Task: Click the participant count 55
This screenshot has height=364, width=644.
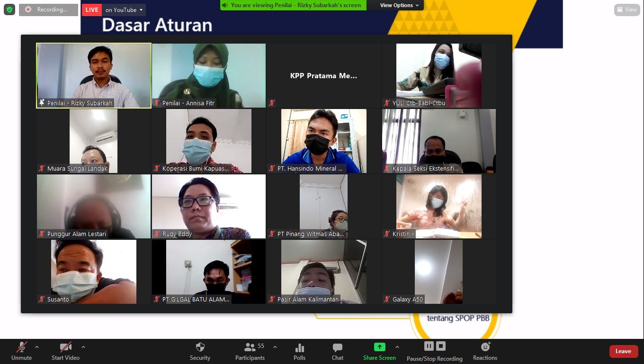Action: tap(261, 346)
